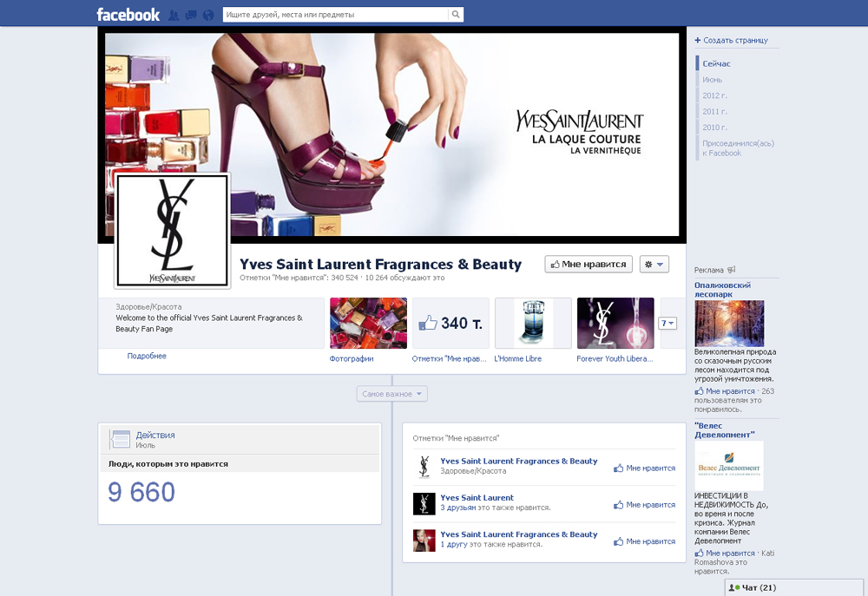Image resolution: width=868 pixels, height=596 pixels.
Task: Click the '1 другу' friend link
Action: (454, 544)
